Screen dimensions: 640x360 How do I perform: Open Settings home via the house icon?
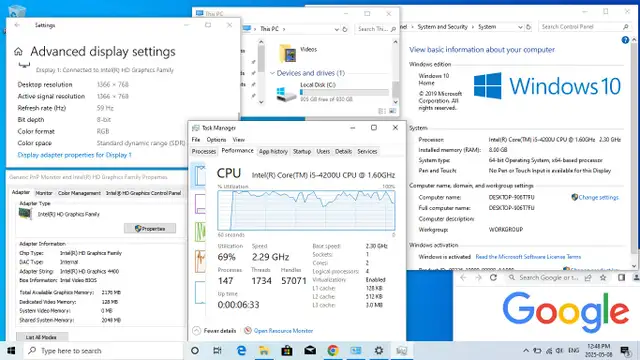(18, 51)
